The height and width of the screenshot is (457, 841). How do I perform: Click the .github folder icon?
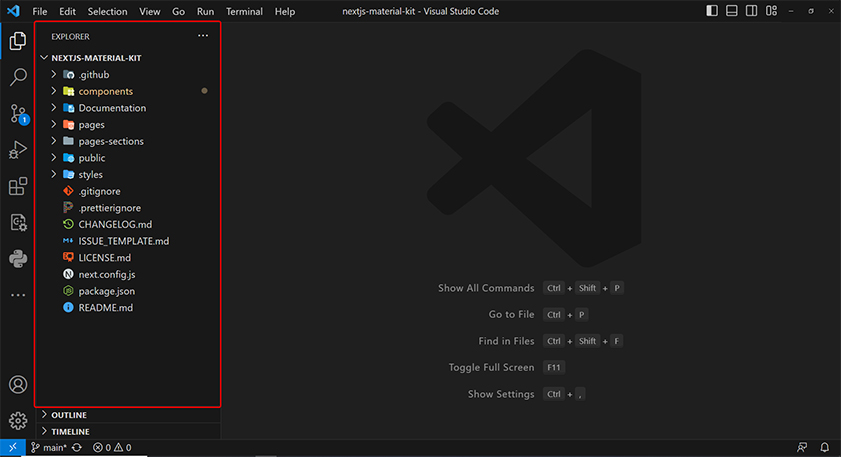[x=68, y=75]
